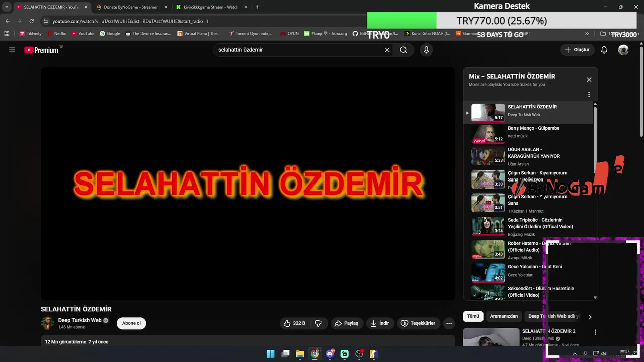Start voice search with the microphone

point(426,50)
